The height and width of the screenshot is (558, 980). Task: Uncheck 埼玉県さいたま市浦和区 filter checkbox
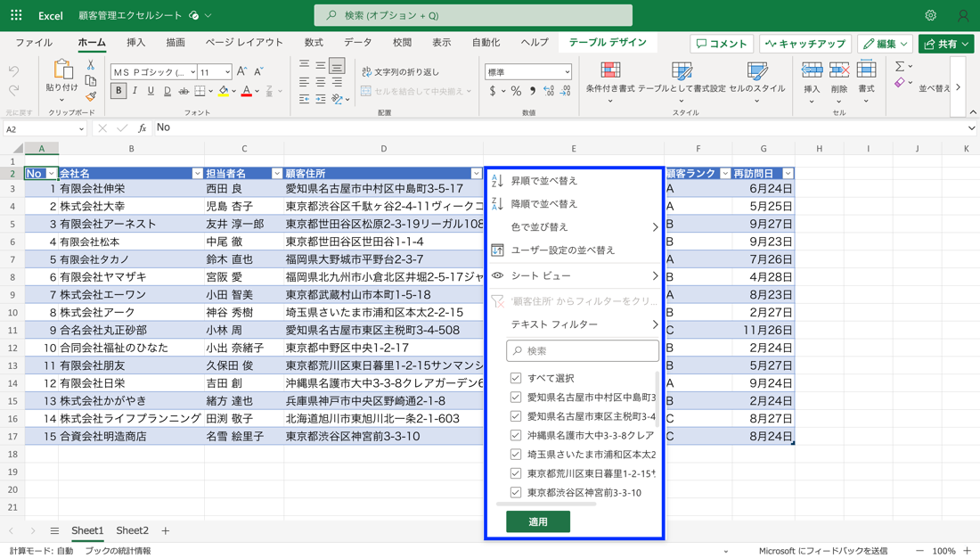point(516,455)
